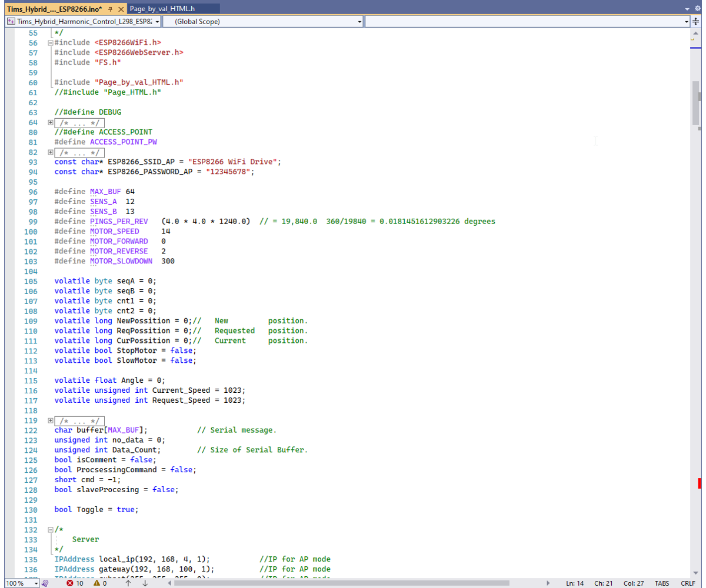Open the document tab overflow list arrow
Image resolution: width=706 pixels, height=588 pixels.
pyautogui.click(x=688, y=9)
